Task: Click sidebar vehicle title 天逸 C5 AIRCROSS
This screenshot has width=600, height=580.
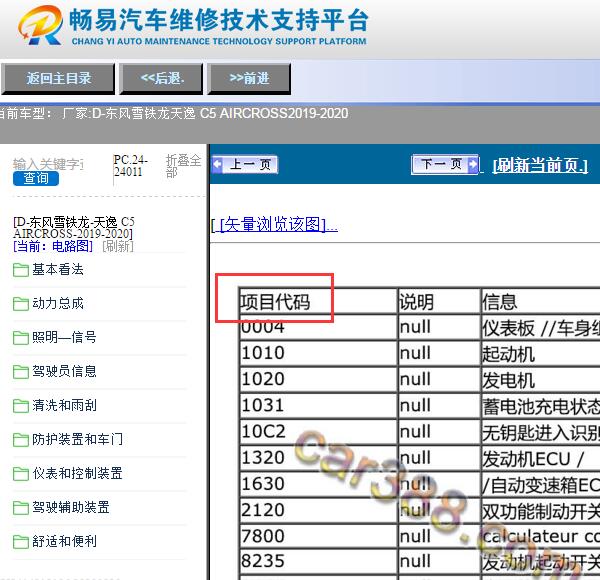Action: click(x=73, y=228)
